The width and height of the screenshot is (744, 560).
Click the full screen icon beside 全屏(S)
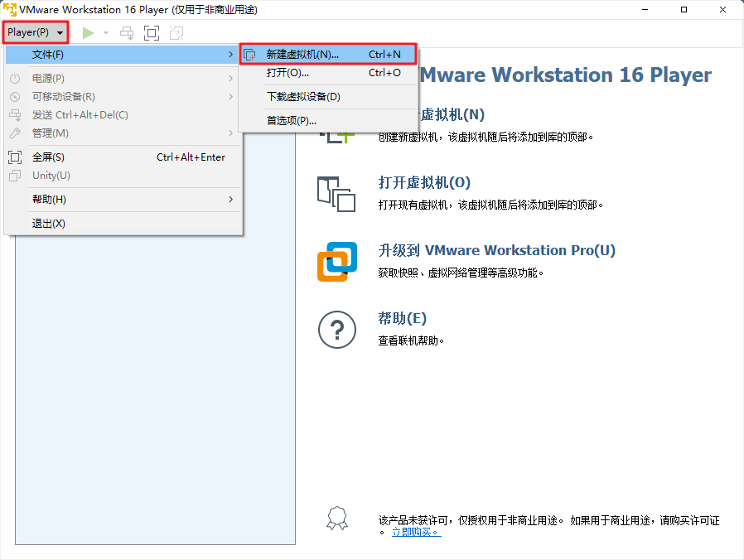click(15, 157)
